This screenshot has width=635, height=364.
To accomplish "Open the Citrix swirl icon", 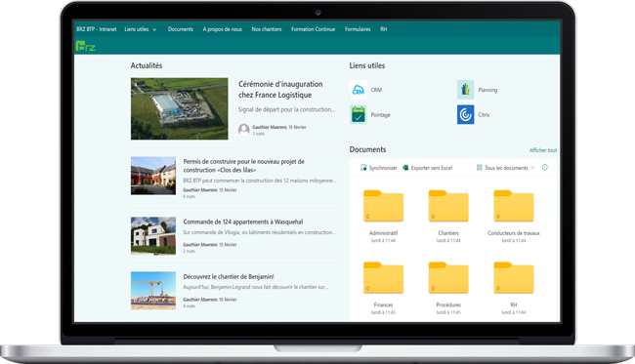I will tap(465, 115).
